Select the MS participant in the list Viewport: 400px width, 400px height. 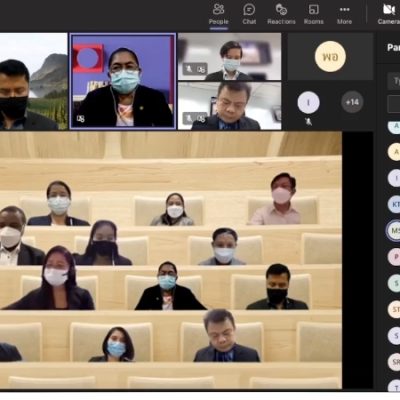394,230
